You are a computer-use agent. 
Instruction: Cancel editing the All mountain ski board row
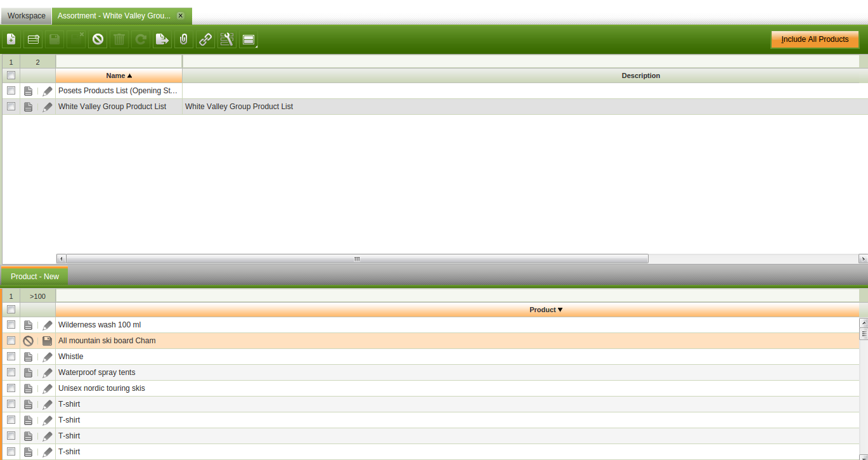click(x=28, y=341)
